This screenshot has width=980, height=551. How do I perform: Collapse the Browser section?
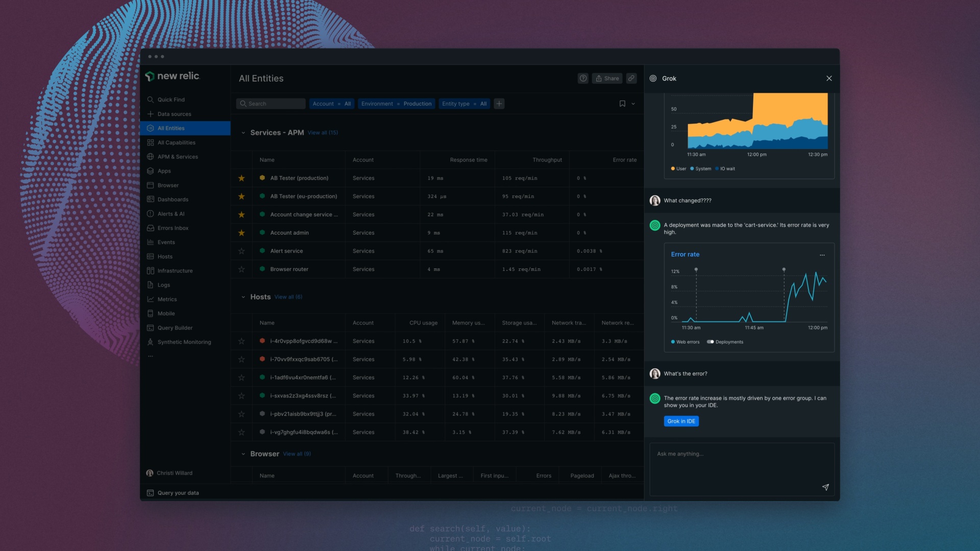coord(243,454)
